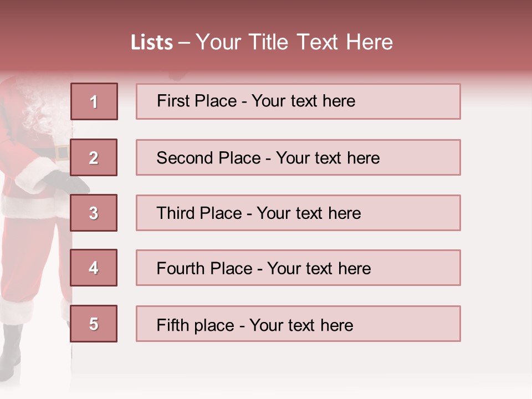This screenshot has height=399, width=532.
Task: Click Santa's gold belt buckle
Action: (61, 153)
